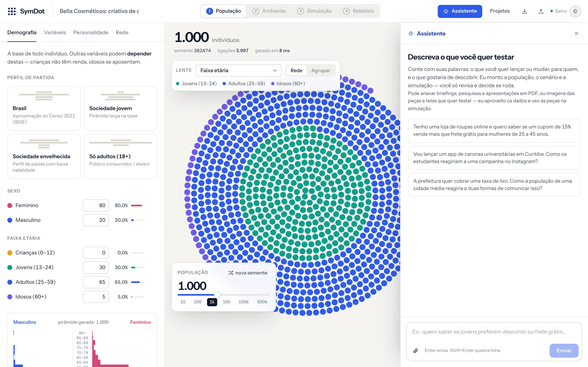Screen dimensions: 588x367
Task: Go to step 2 Ambiente
Action: pos(269,11)
